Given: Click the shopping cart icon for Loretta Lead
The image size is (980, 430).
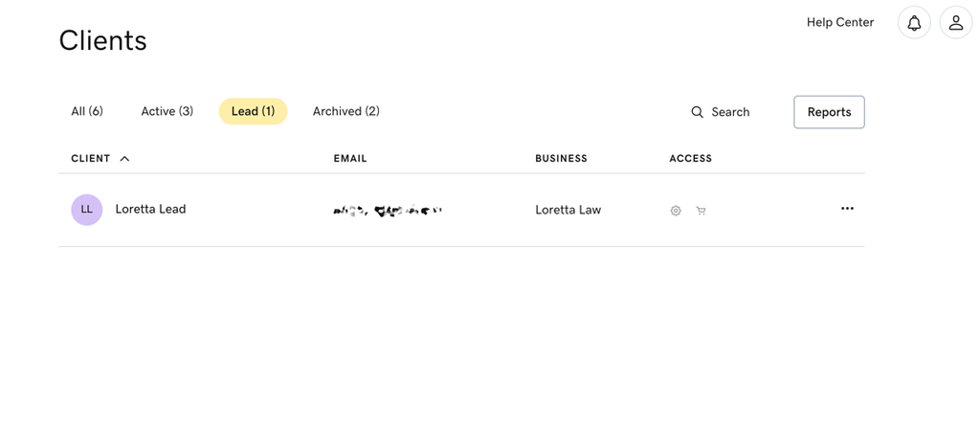Looking at the screenshot, I should (701, 211).
